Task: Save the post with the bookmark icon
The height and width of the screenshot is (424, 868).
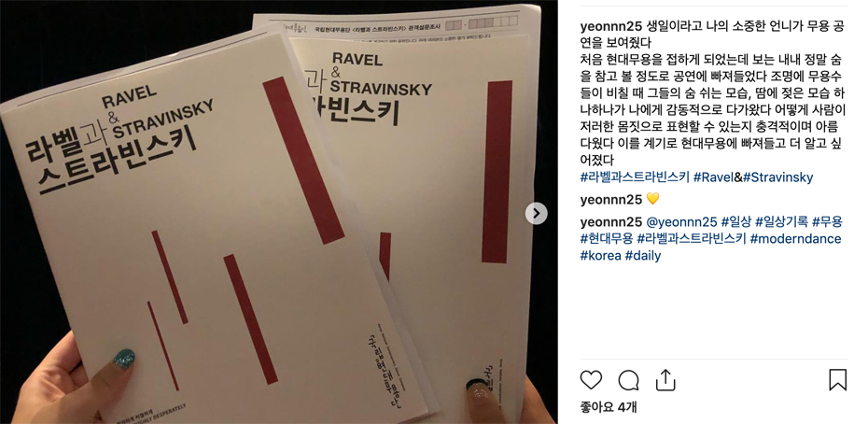Action: [x=837, y=380]
